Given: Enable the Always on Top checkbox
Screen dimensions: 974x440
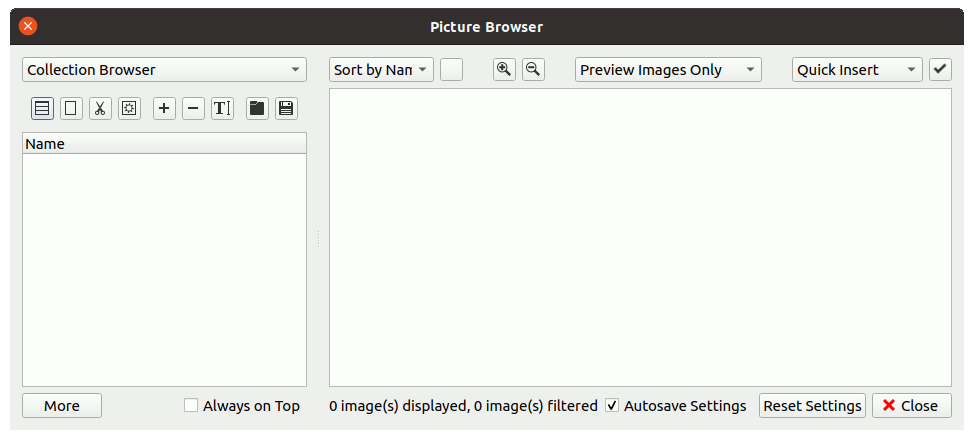Looking at the screenshot, I should coord(191,406).
